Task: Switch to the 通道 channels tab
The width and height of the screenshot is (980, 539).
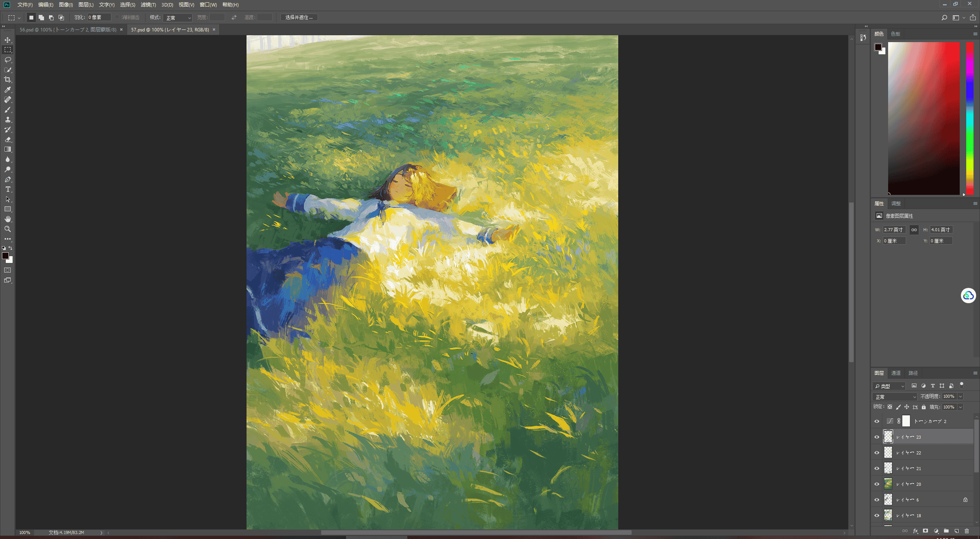Action: pos(896,373)
